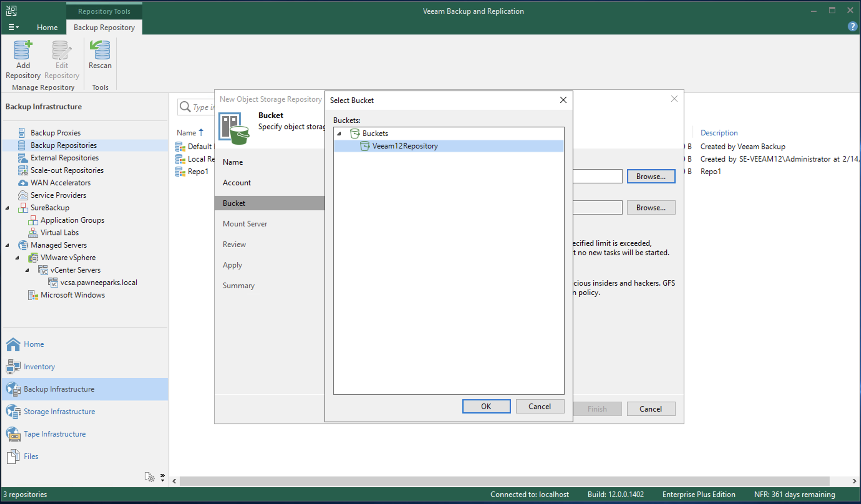861x504 pixels.
Task: Click the WAN Accelerators cloud icon
Action: point(22,183)
